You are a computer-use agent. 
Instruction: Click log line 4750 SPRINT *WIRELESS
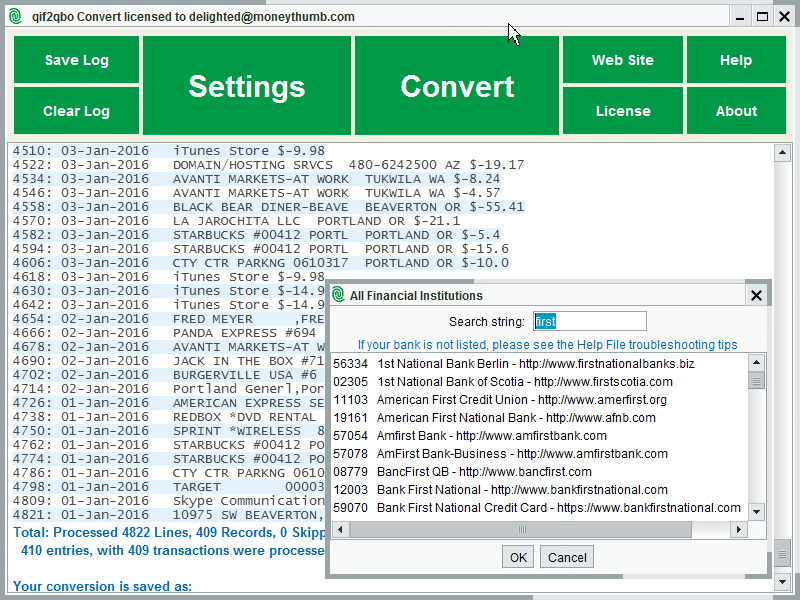[x=168, y=431]
